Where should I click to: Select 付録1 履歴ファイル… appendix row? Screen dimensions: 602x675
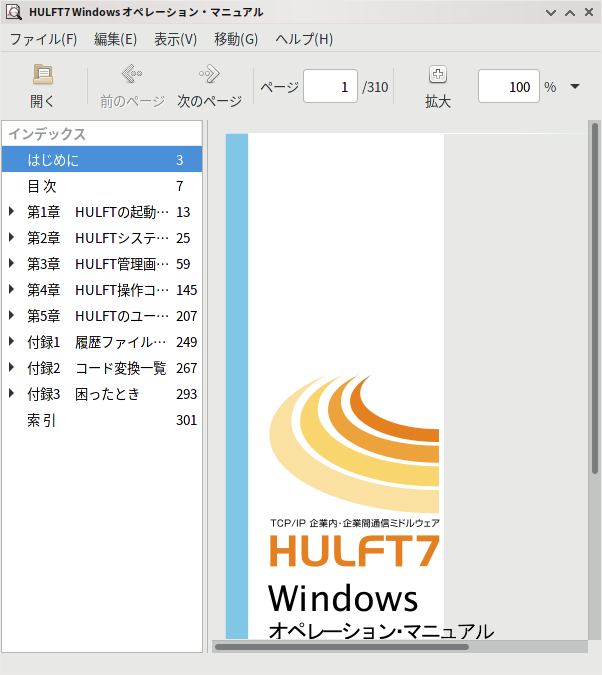(x=102, y=342)
